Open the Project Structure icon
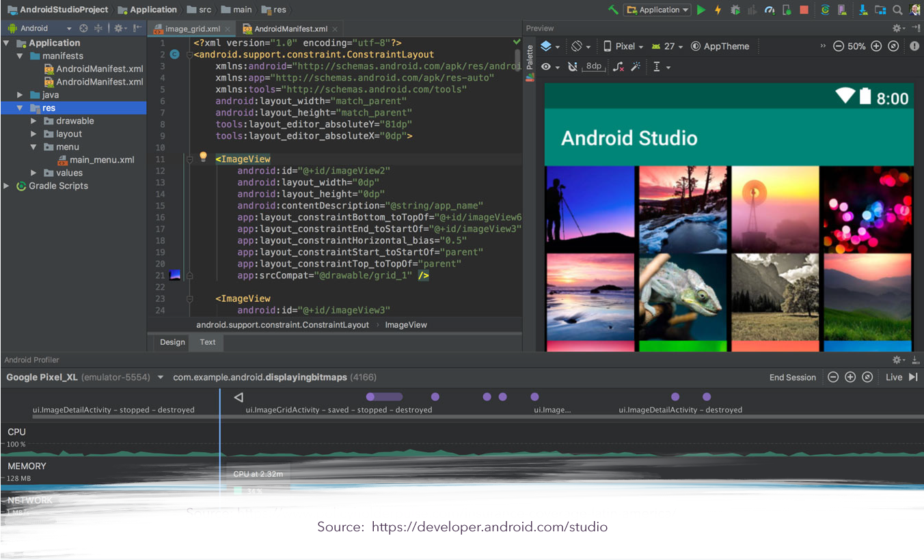This screenshot has width=924, height=560. (880, 10)
